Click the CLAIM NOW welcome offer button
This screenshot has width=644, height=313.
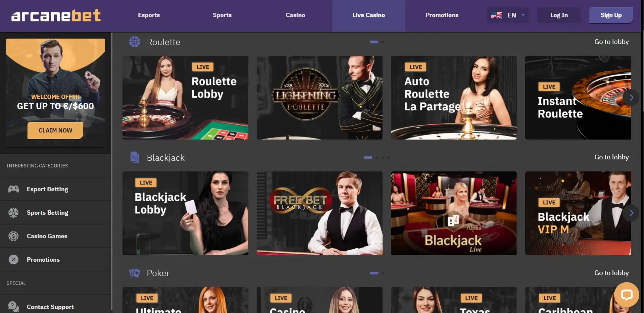click(x=55, y=131)
